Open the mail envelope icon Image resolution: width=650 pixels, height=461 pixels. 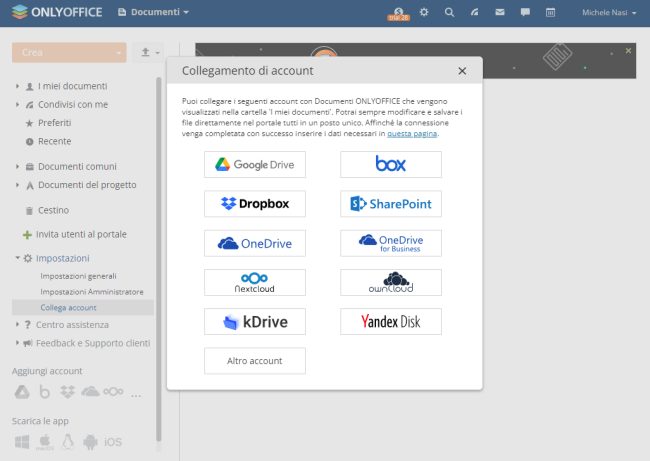point(500,13)
